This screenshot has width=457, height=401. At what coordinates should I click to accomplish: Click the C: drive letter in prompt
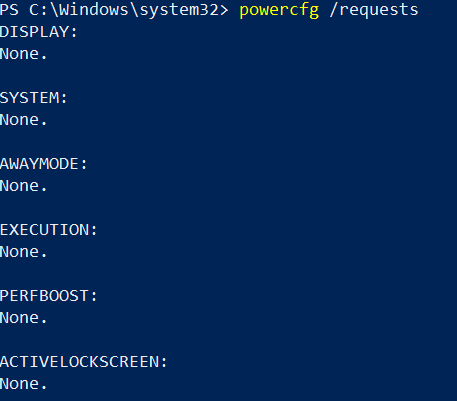pos(39,10)
